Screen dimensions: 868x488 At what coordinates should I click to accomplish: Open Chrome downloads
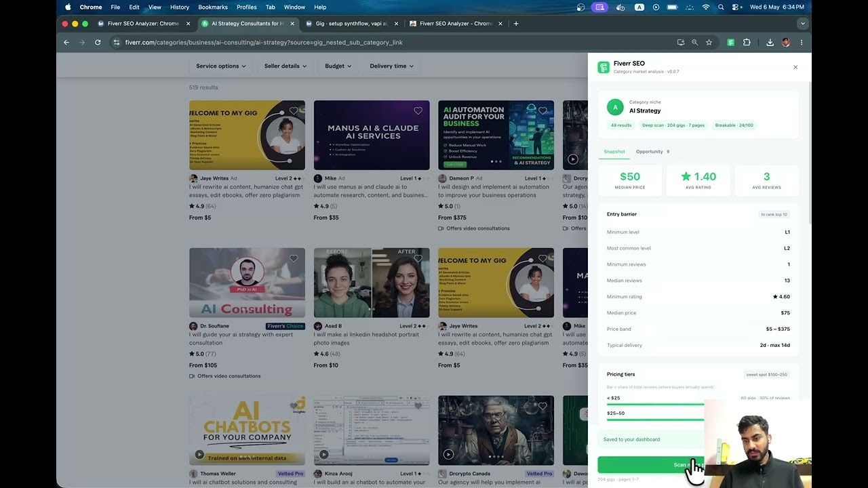(770, 42)
